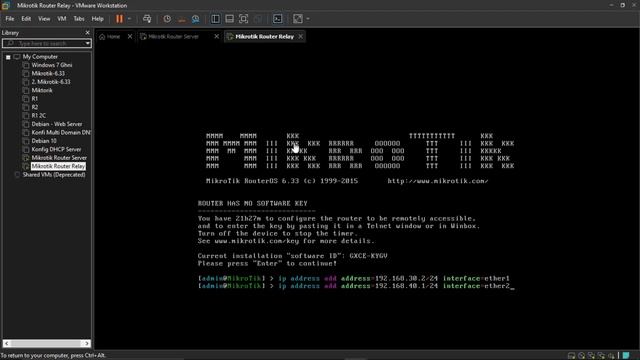Open the Library search dropdown arrow
The width and height of the screenshot is (640, 360).
point(88,43)
